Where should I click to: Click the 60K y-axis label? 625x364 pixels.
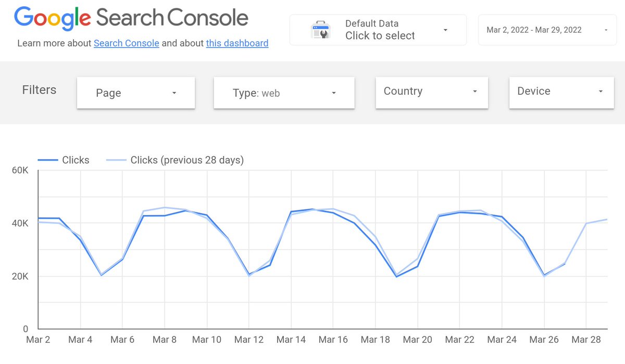tap(21, 170)
